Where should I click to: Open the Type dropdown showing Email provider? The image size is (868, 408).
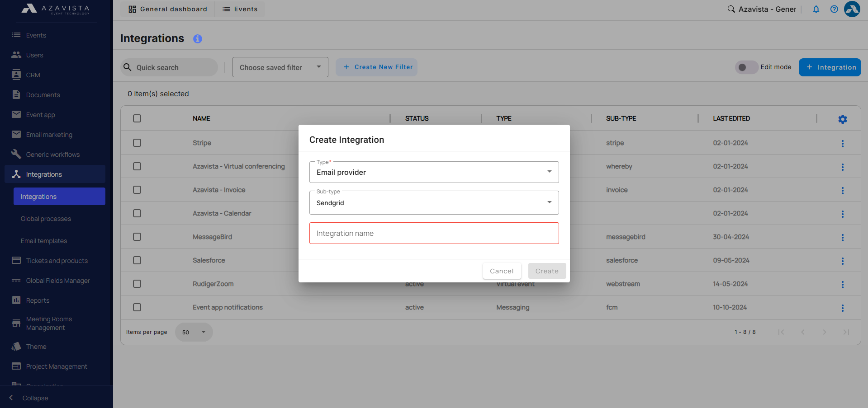coord(434,172)
